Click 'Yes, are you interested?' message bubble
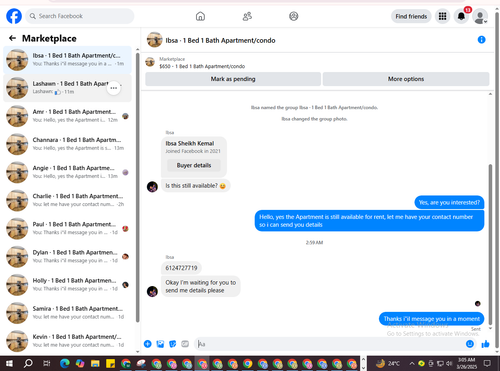The image size is (500, 371). coord(449,202)
